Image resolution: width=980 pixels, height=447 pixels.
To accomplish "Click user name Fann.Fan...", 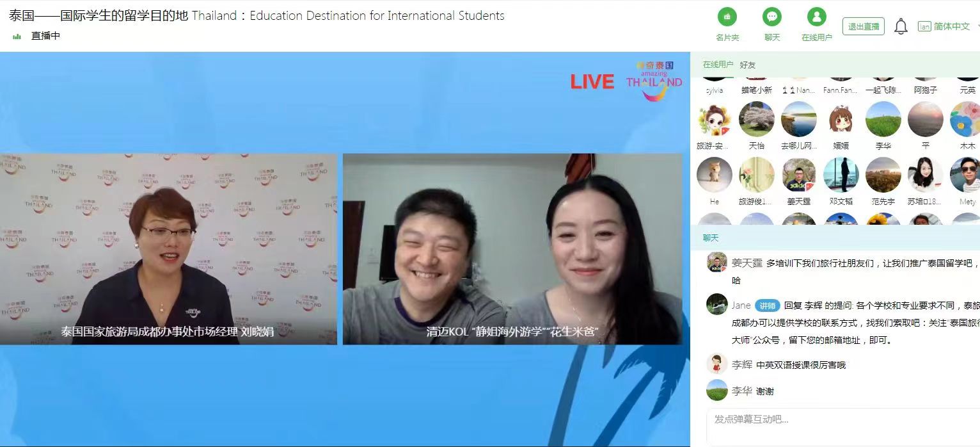I will click(x=841, y=90).
